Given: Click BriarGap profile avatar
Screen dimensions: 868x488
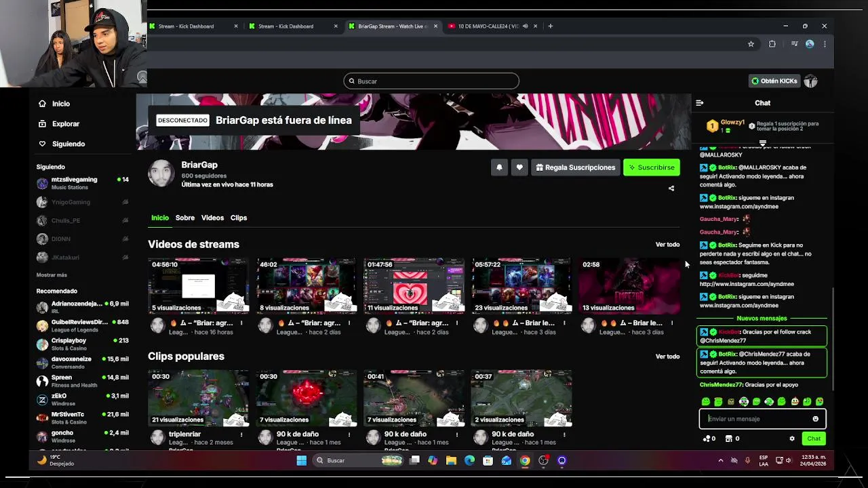Looking at the screenshot, I should point(161,174).
